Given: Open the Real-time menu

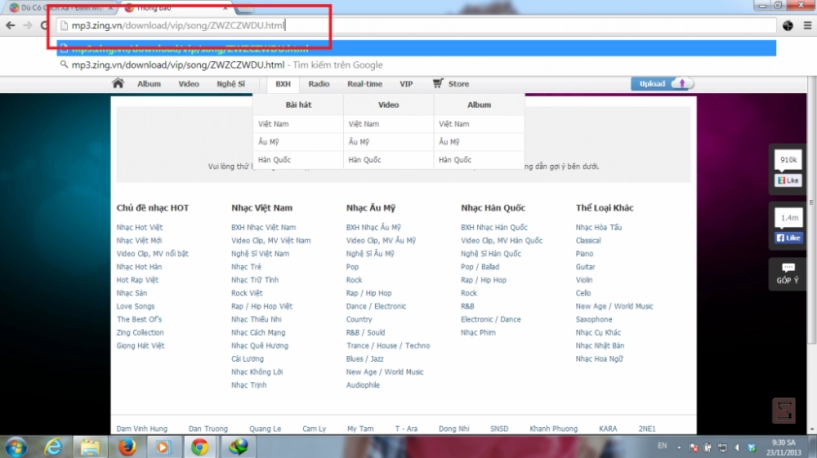Looking at the screenshot, I should tap(365, 83).
